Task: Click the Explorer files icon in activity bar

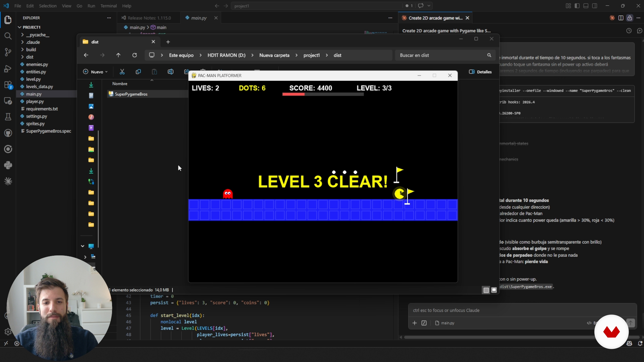Action: 8,20
